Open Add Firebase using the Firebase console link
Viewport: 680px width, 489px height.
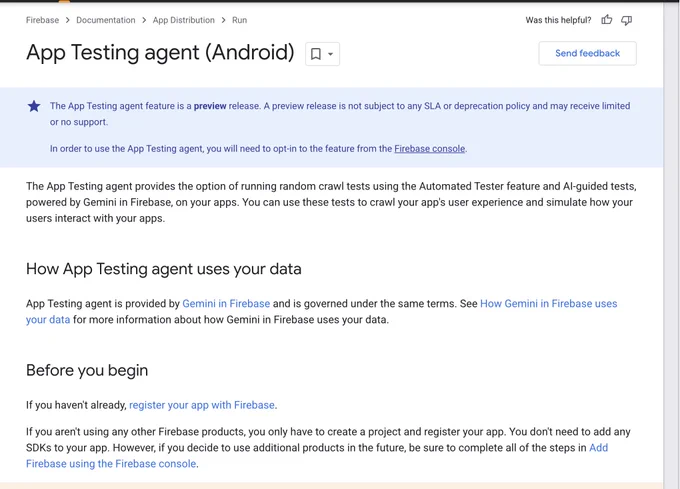tap(111, 464)
